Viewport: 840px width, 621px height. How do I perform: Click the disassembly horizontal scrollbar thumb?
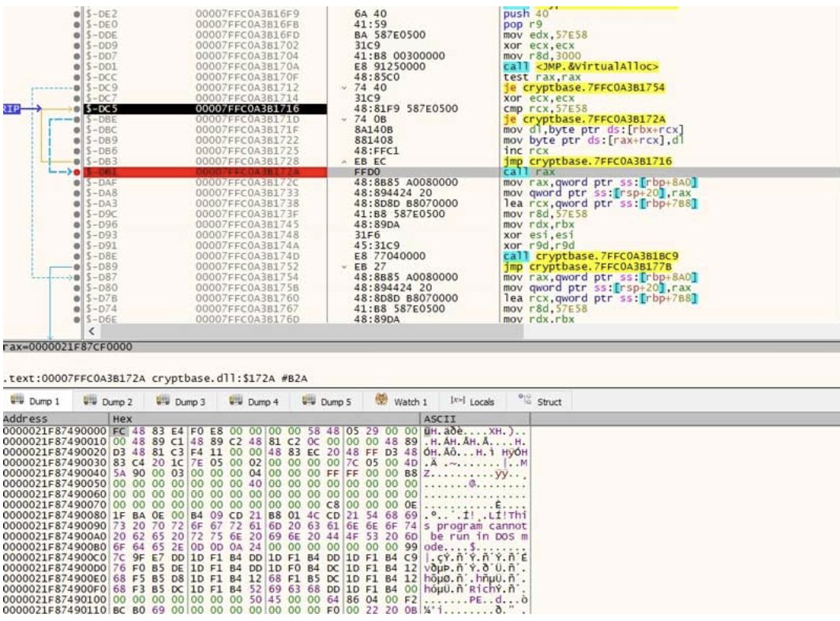coord(311,331)
